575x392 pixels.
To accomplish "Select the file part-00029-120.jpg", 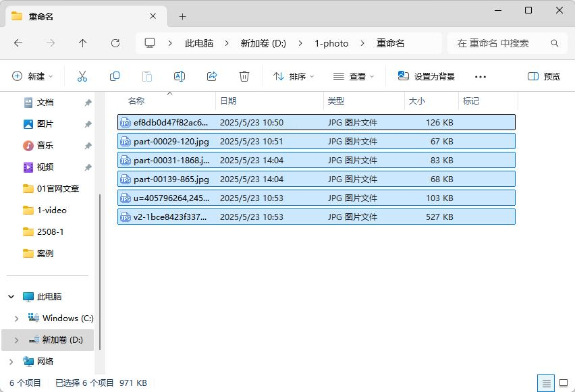I will coord(171,142).
